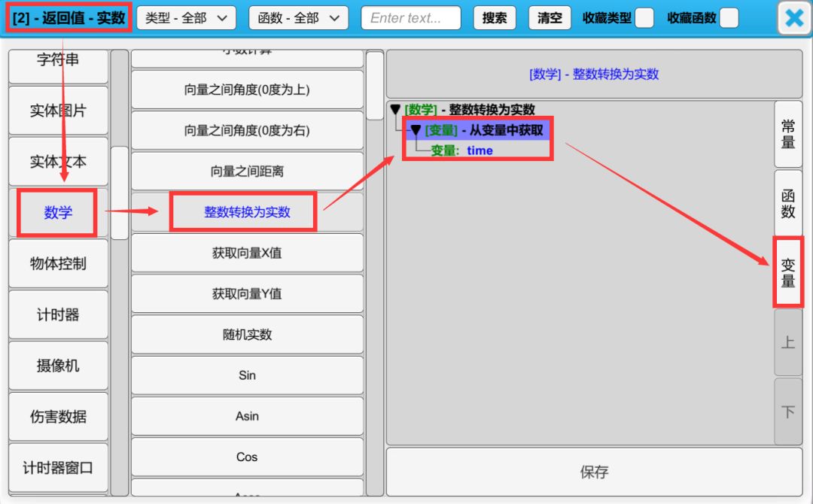Toggle the 收藏函数 checkbox

tap(729, 18)
